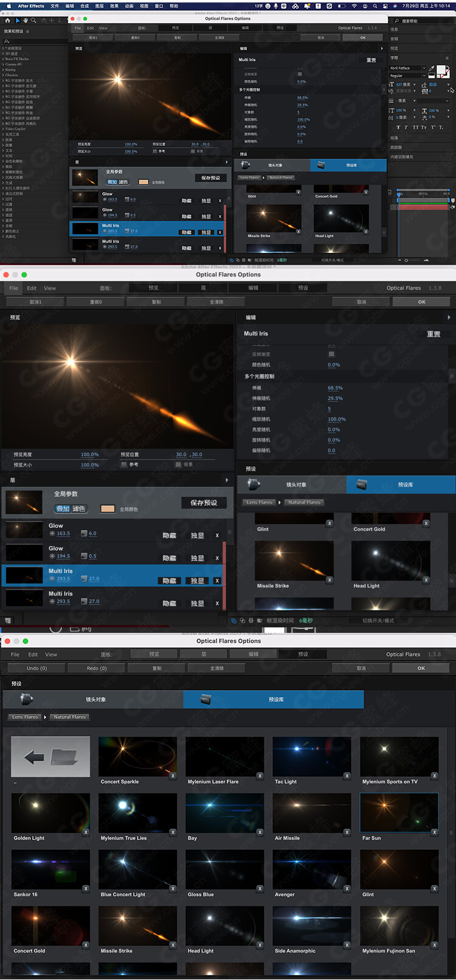Click 重置 for Multi Iris in the middle window
Viewport: 456px width, 980px height.
coord(434,334)
